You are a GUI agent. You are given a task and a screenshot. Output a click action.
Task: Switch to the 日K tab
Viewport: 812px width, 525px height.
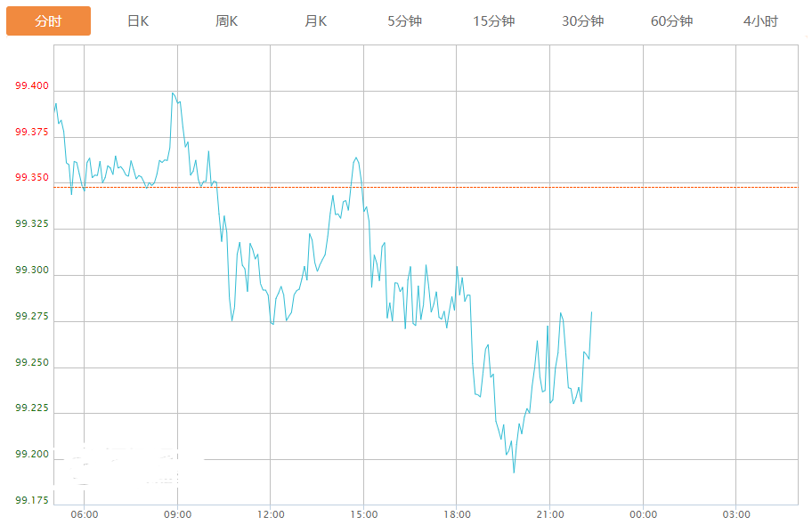tap(138, 21)
